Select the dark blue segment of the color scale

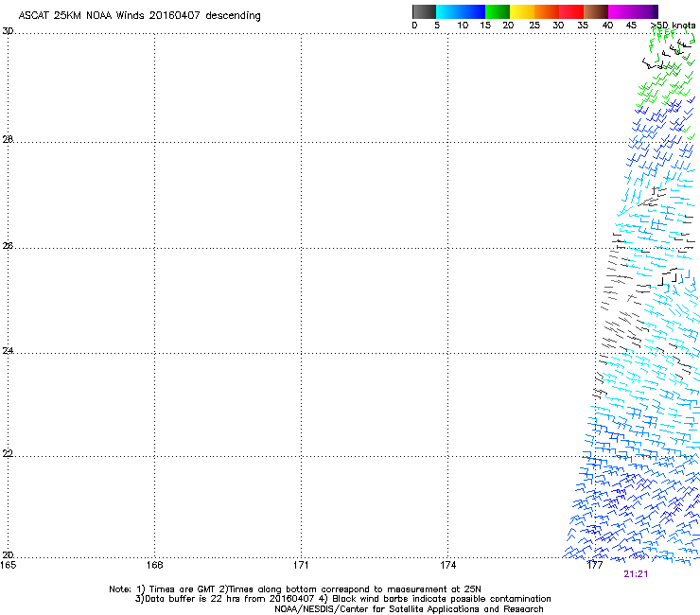coord(473,11)
